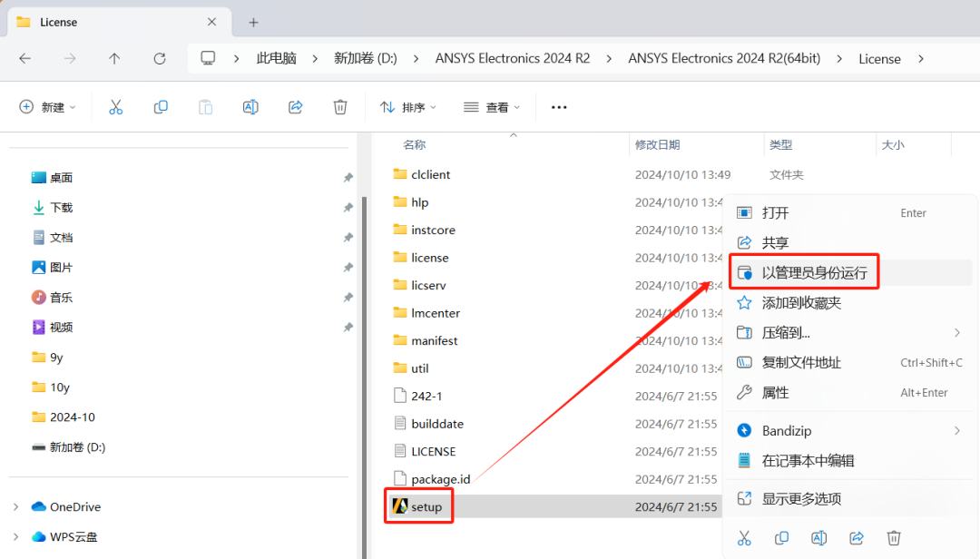Choose 添加到收藏夹 from the context menu

pyautogui.click(x=850, y=303)
